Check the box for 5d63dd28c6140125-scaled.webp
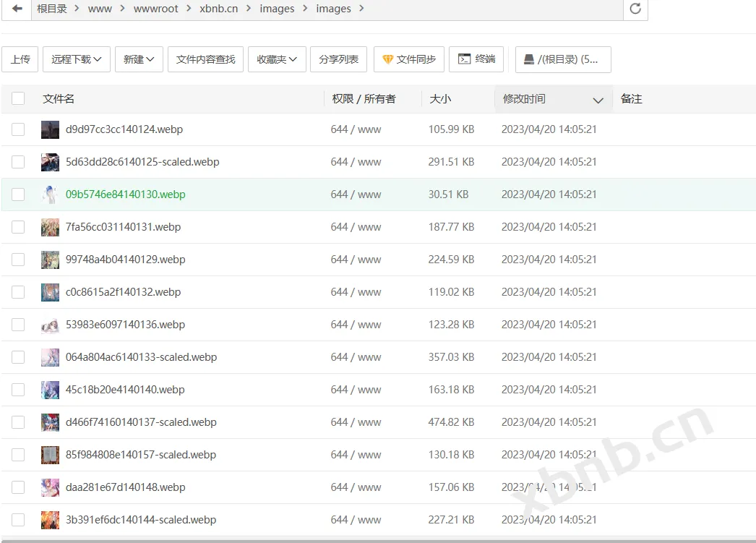 tap(18, 162)
